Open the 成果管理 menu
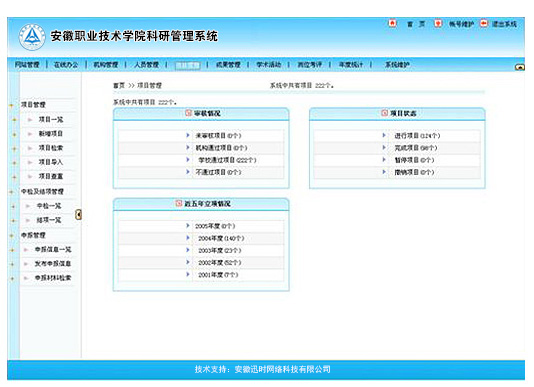Screen dimensions: 534x387 (x=228, y=64)
